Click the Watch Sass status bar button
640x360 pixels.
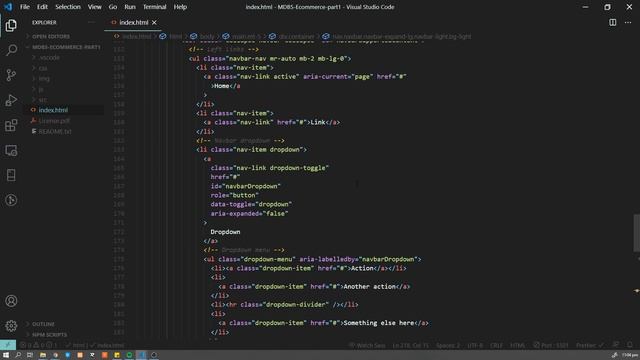coord(367,345)
